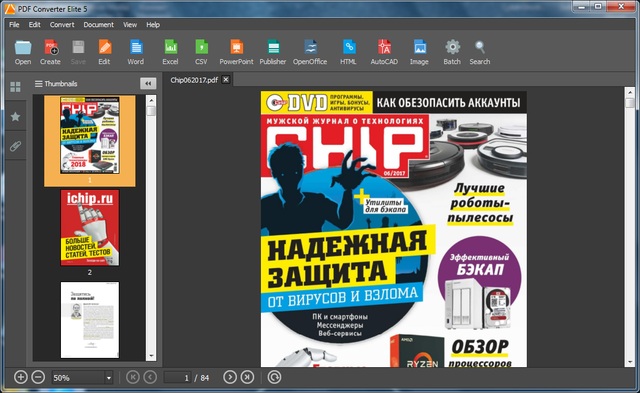
Task: Close the Chip062017.pdf tab
Action: tap(226, 80)
